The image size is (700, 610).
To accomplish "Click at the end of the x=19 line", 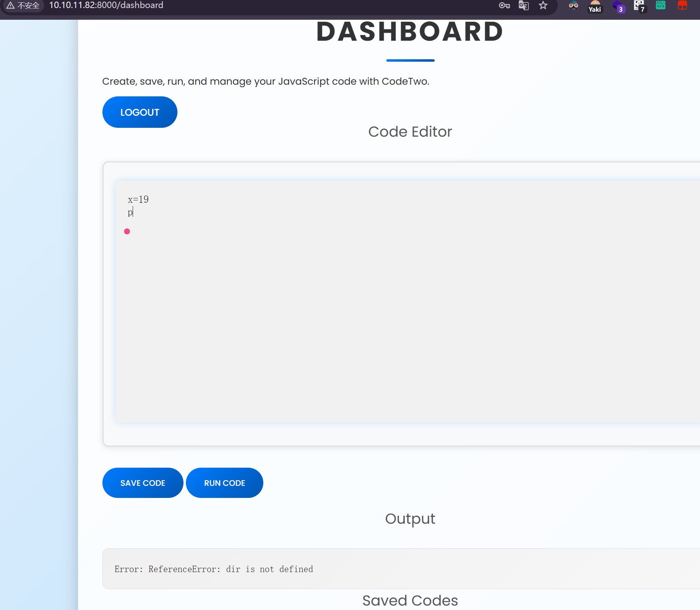I will click(x=149, y=200).
